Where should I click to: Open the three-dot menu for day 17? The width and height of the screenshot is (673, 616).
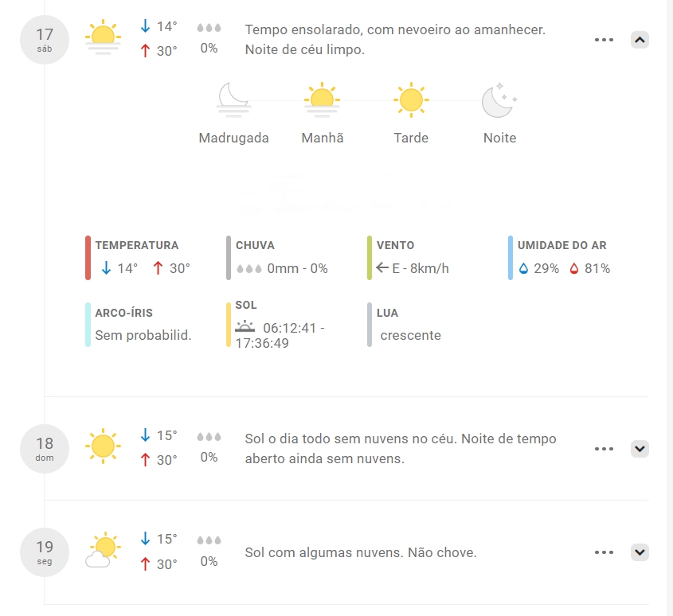pyautogui.click(x=604, y=40)
